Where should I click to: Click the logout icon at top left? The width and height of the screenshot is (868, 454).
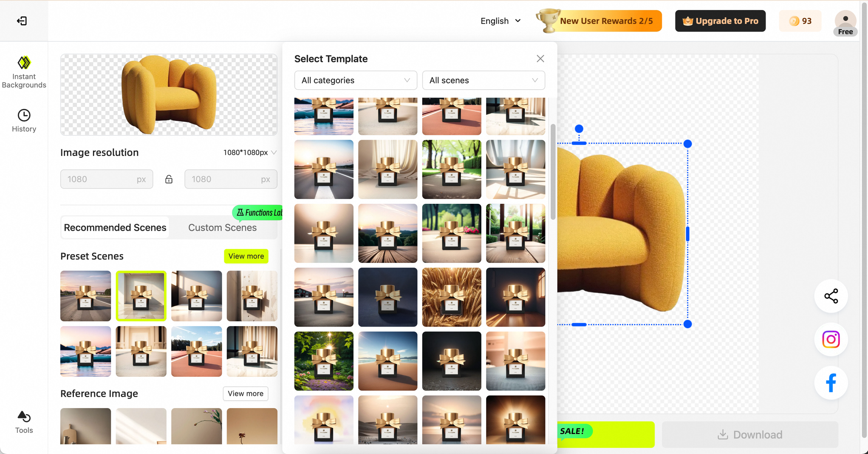click(x=22, y=21)
